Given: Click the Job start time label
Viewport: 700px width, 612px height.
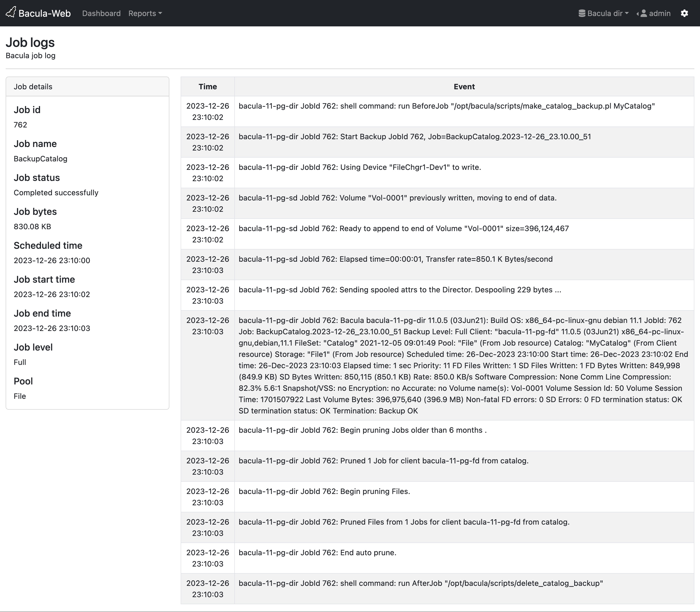Looking at the screenshot, I should pos(44,279).
